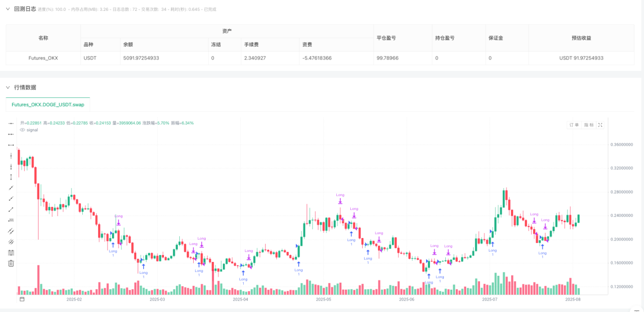Click the Futures_OKX row name cell
Viewport: 644px width, 312px height.
[x=43, y=58]
